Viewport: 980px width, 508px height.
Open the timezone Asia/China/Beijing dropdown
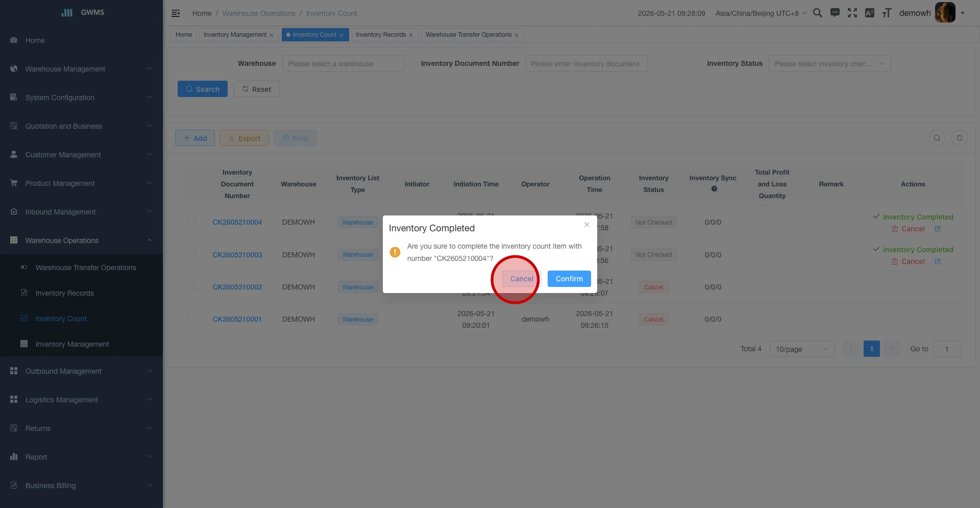click(761, 13)
